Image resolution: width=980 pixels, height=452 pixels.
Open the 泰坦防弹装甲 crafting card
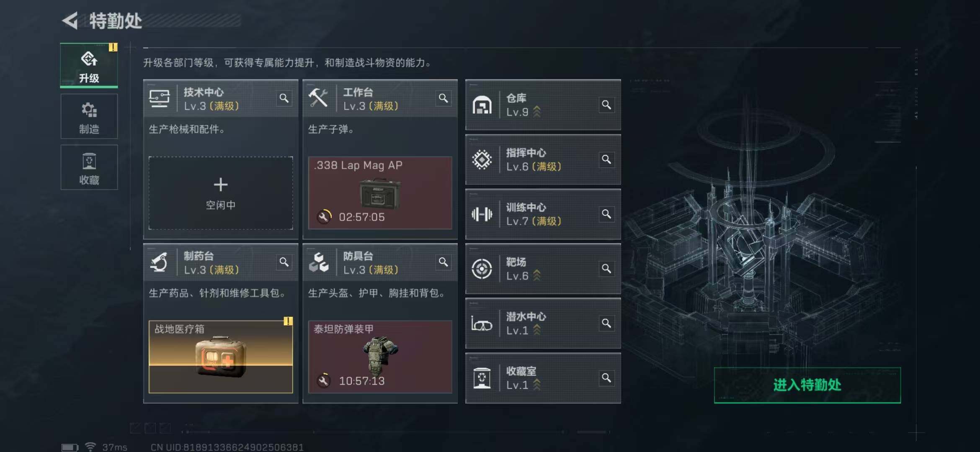pos(380,357)
